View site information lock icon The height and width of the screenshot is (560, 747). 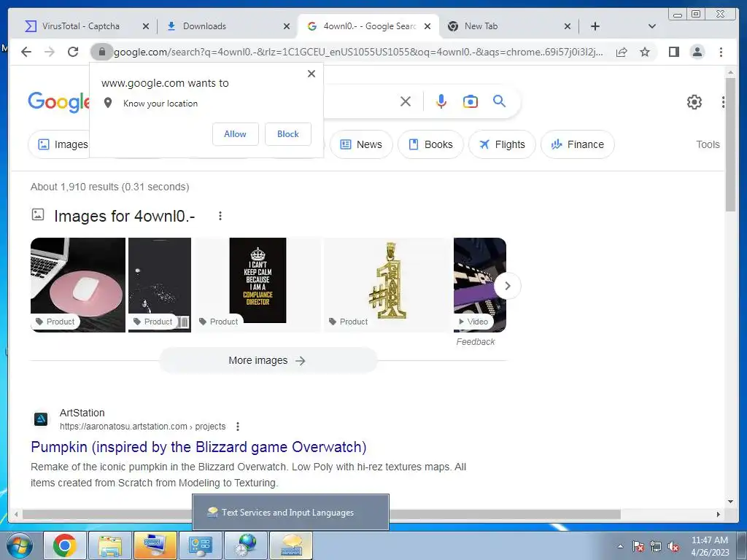pyautogui.click(x=101, y=52)
